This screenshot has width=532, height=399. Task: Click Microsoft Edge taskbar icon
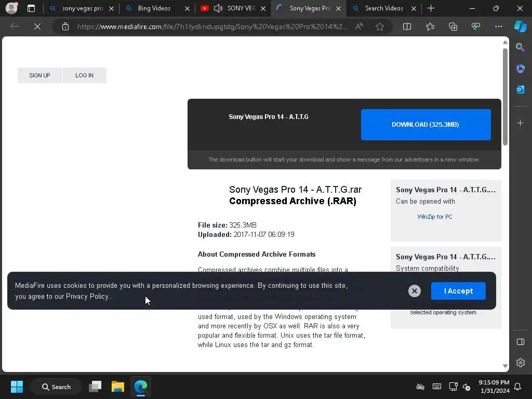140,387
